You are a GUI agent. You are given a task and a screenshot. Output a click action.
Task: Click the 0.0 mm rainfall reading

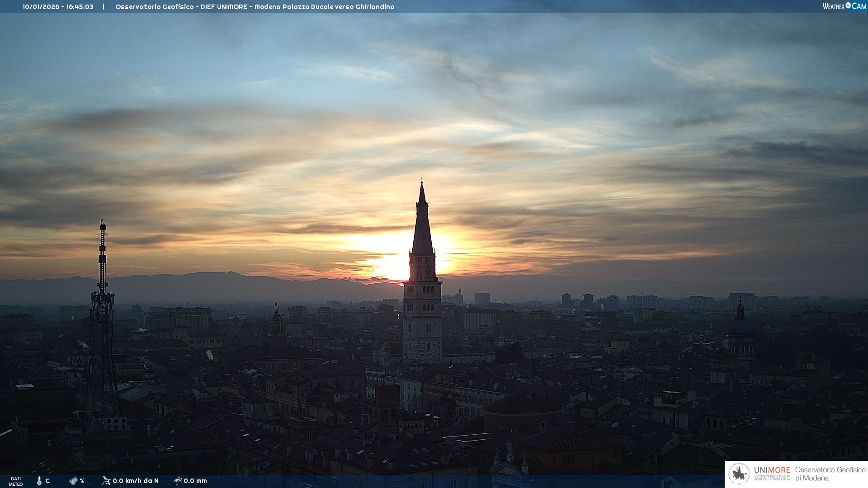pos(195,481)
